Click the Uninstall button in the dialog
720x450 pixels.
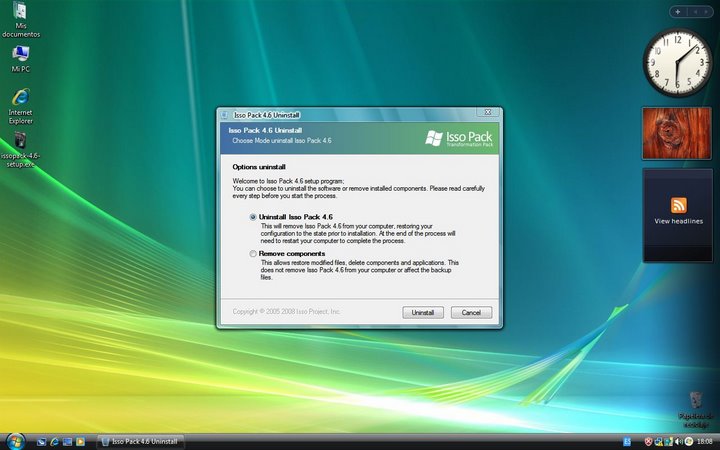pos(423,312)
